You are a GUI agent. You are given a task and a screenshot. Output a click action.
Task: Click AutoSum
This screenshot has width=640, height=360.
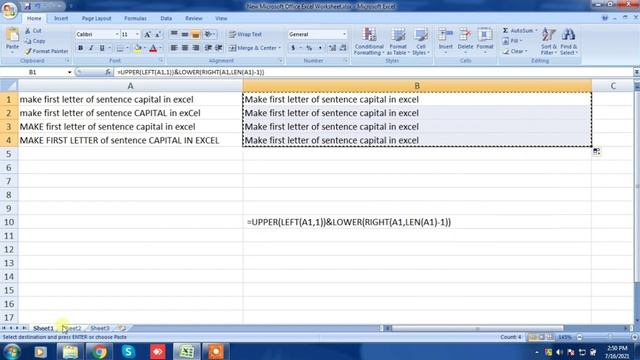[519, 31]
